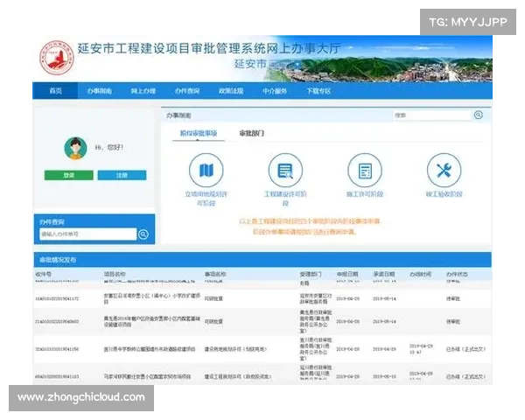The height and width of the screenshot is (420, 525).
Task: Click the site title 延安市工程建设项目审批管理系统网上办事大厅
Action: pyautogui.click(x=209, y=49)
